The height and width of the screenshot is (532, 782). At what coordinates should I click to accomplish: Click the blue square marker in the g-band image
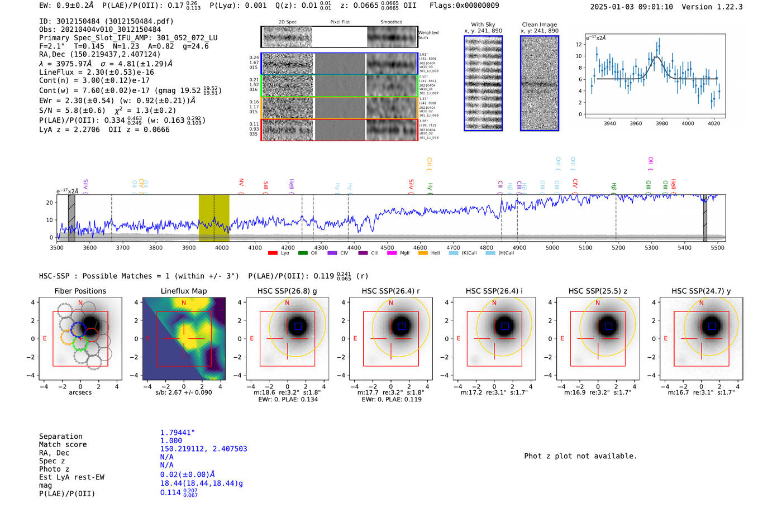(298, 326)
